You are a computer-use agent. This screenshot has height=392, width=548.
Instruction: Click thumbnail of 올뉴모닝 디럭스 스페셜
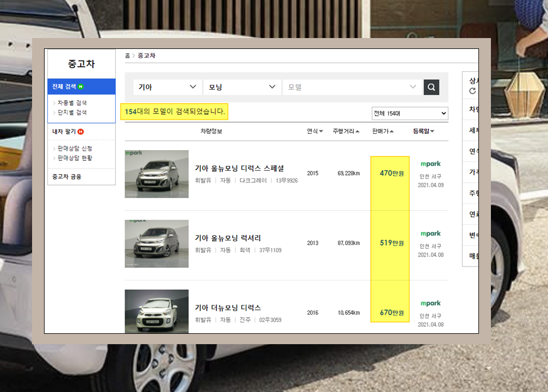pyautogui.click(x=157, y=174)
